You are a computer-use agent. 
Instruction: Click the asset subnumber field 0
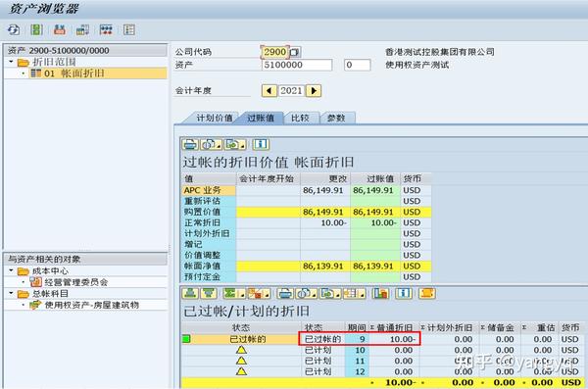point(358,65)
